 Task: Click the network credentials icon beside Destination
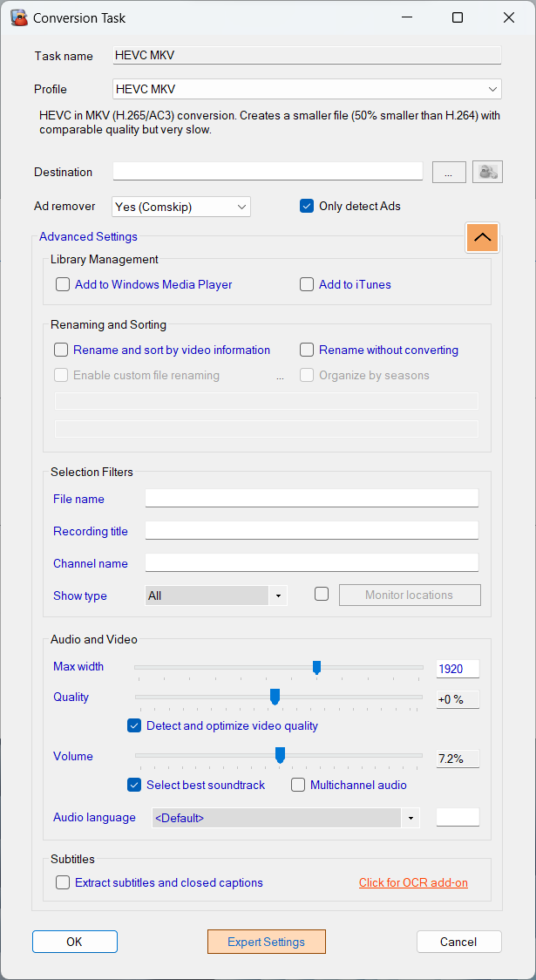click(x=487, y=173)
